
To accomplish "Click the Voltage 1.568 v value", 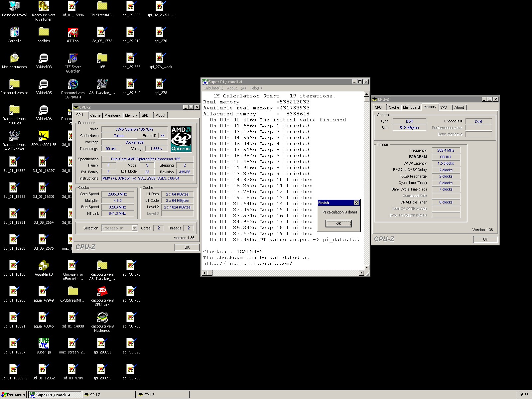I will [x=156, y=149].
